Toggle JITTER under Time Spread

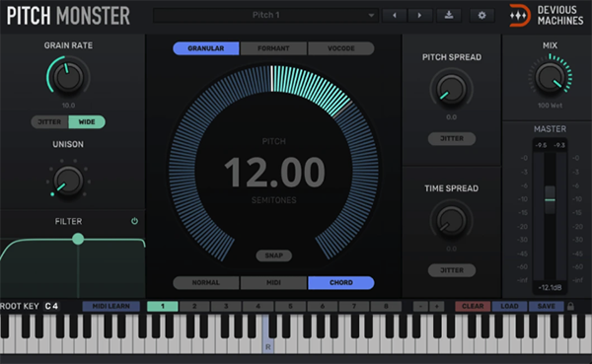point(452,270)
